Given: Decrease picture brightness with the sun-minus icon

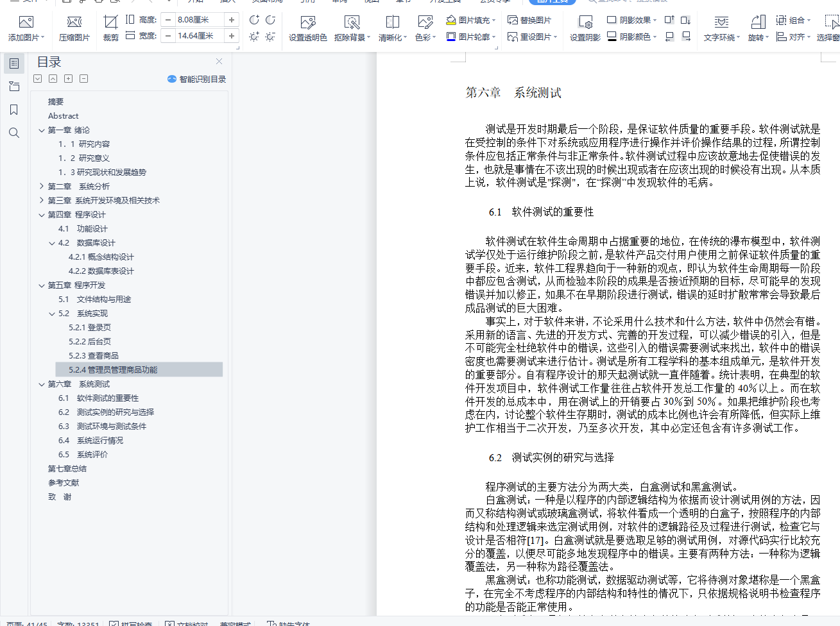Looking at the screenshot, I should [x=271, y=37].
